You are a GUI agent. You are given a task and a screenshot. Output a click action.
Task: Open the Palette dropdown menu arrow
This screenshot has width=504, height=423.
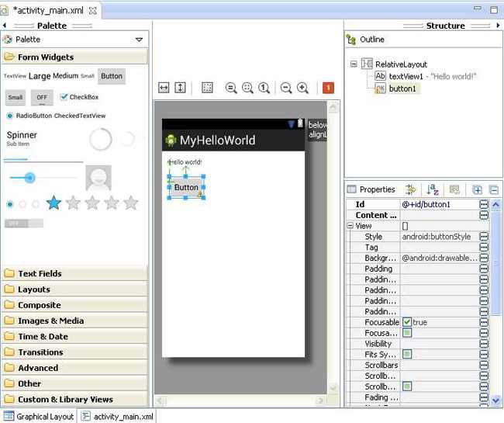pos(139,40)
